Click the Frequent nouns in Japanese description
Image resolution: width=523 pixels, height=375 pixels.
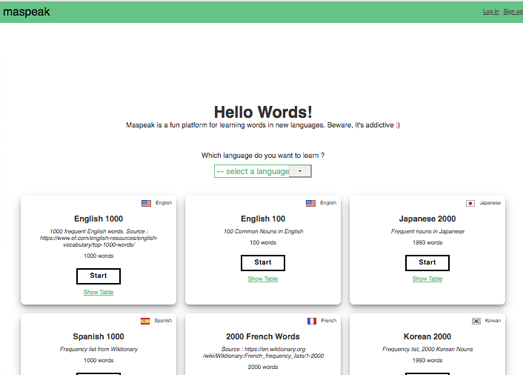pyautogui.click(x=428, y=232)
